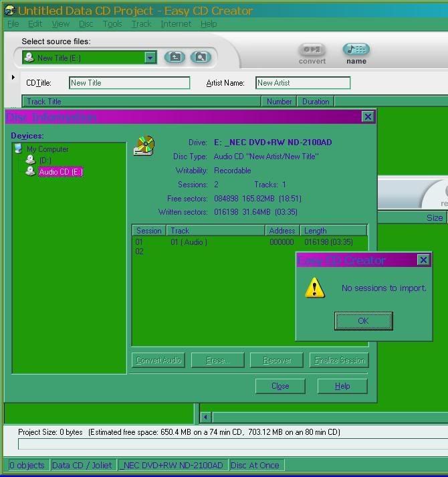Open the Help menu
The height and width of the screenshot is (477, 448).
click(x=209, y=23)
